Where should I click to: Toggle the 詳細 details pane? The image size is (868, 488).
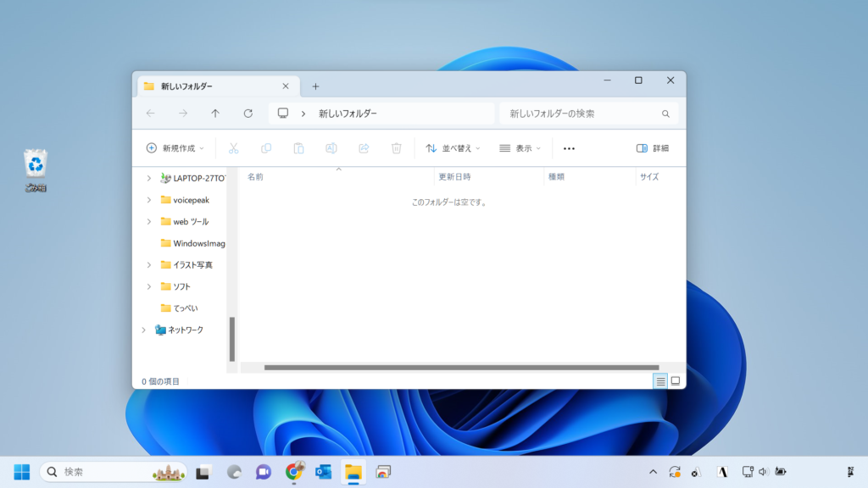(653, 148)
